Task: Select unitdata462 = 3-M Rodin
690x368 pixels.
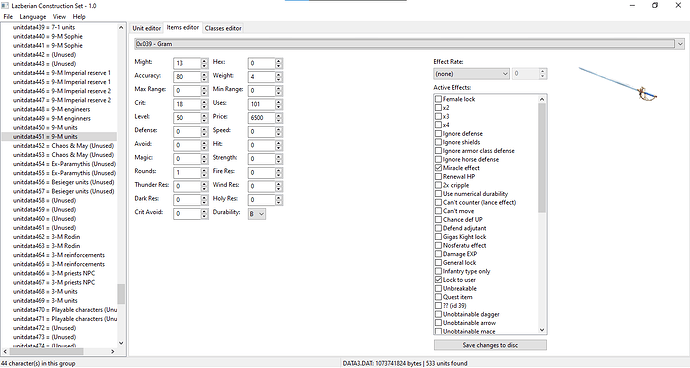Action: (46, 237)
